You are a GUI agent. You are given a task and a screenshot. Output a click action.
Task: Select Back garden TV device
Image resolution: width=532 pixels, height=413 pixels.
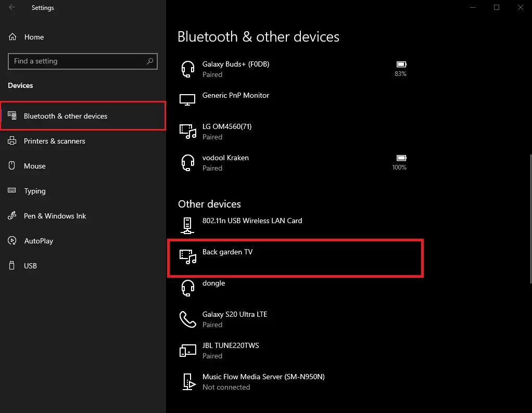click(295, 258)
